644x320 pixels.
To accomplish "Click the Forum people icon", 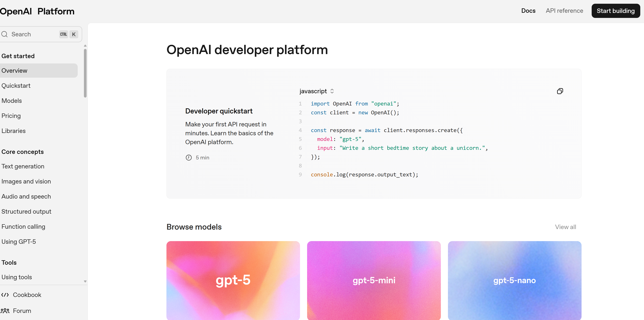I will pyautogui.click(x=5, y=311).
